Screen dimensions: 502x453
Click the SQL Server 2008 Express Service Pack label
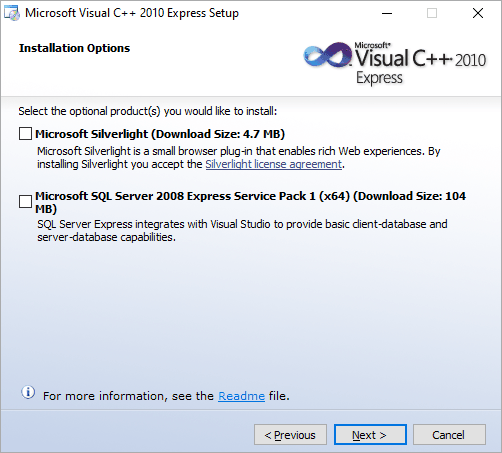(250, 202)
